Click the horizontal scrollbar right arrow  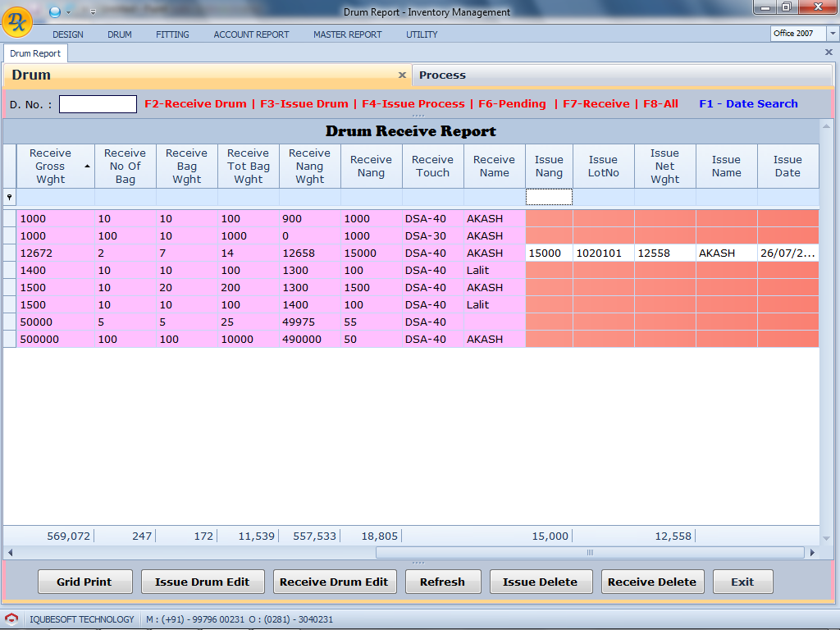(x=813, y=553)
